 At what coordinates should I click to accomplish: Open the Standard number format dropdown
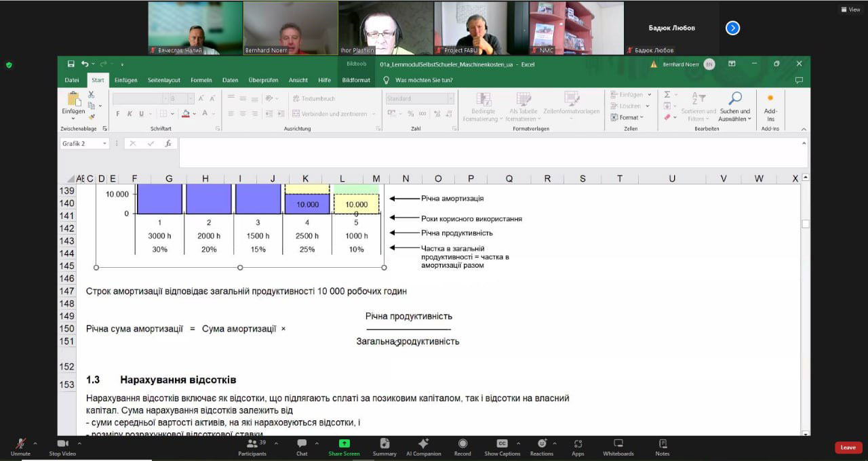(x=450, y=98)
